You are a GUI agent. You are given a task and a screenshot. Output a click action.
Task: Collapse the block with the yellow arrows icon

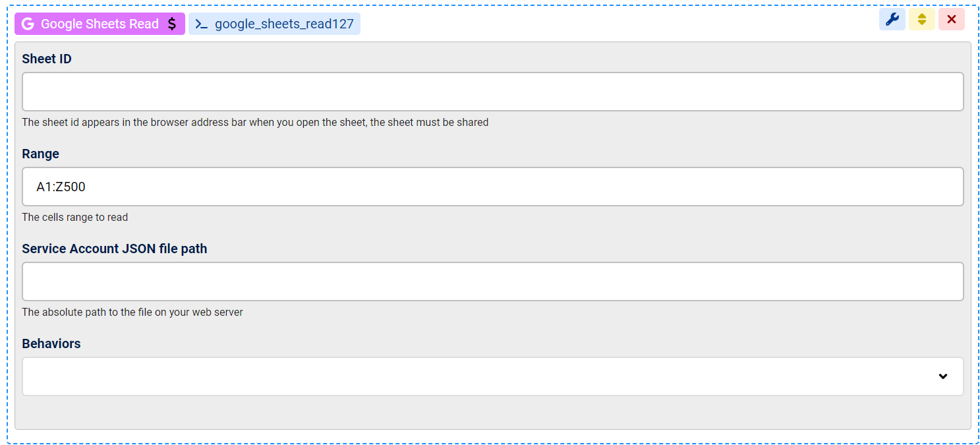922,19
